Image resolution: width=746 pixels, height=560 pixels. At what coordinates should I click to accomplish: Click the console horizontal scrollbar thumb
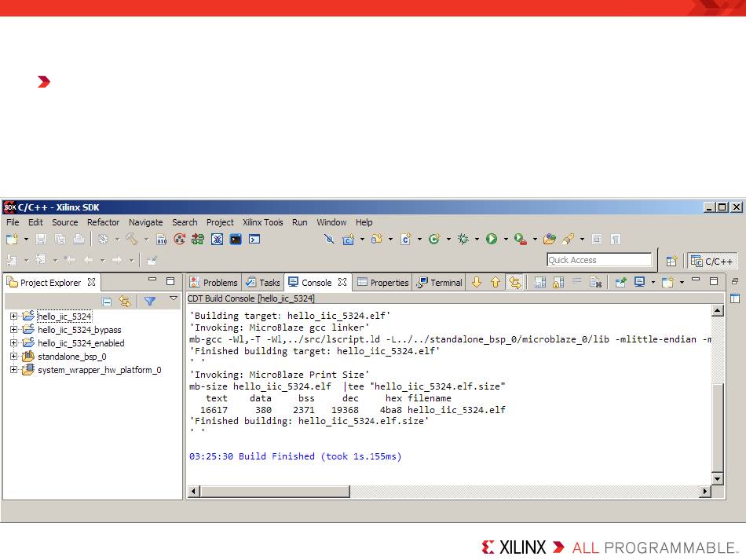pyautogui.click(x=275, y=491)
